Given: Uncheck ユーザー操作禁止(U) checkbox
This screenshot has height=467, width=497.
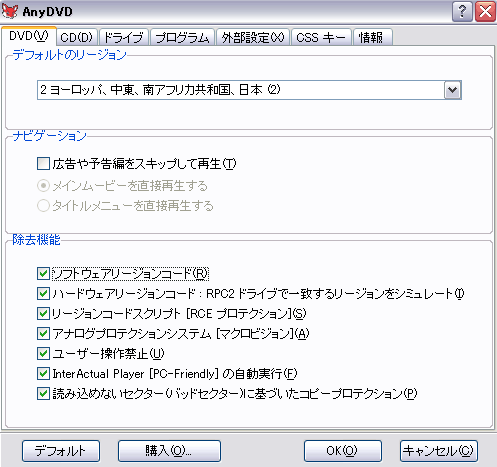Looking at the screenshot, I should (43, 354).
